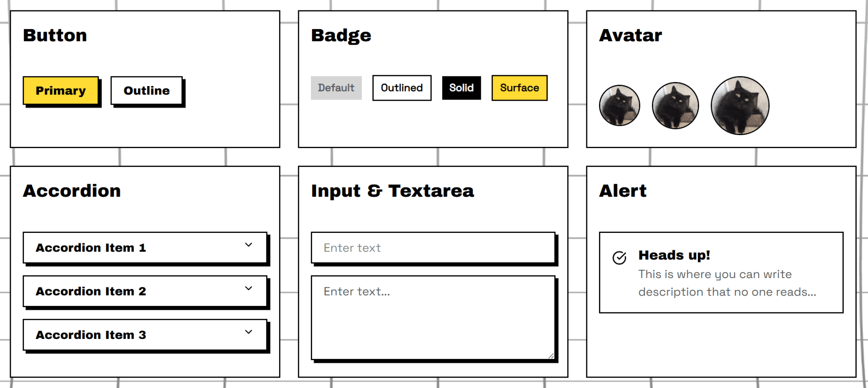Select the Outlined badge
The height and width of the screenshot is (388, 868).
[x=401, y=88]
